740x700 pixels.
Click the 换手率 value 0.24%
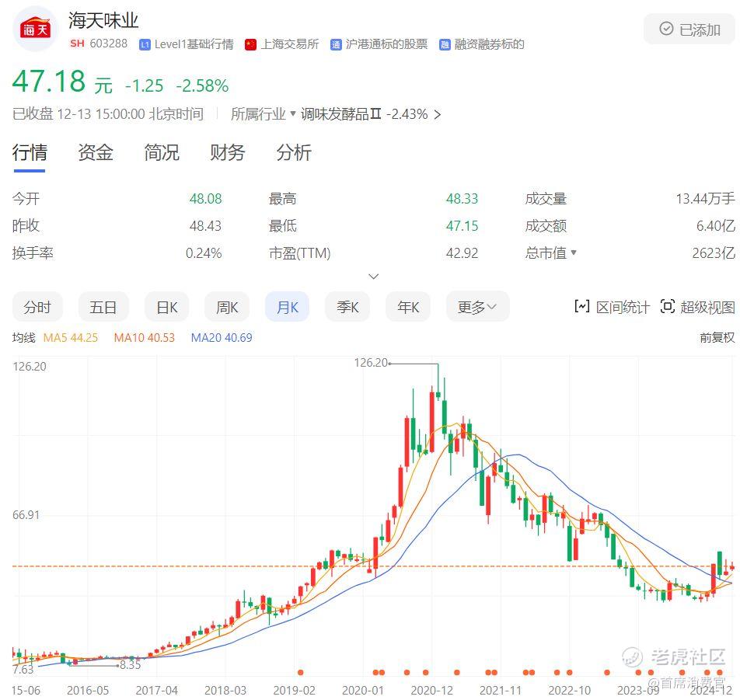(x=204, y=253)
